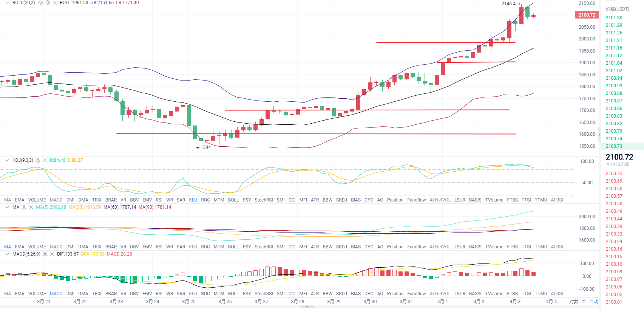Select BOLL tab in the KDJ panel row
This screenshot has height=310, width=644.
point(233,200)
